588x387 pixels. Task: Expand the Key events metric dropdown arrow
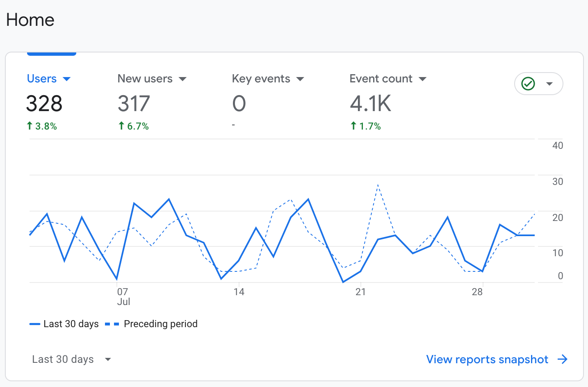click(300, 79)
